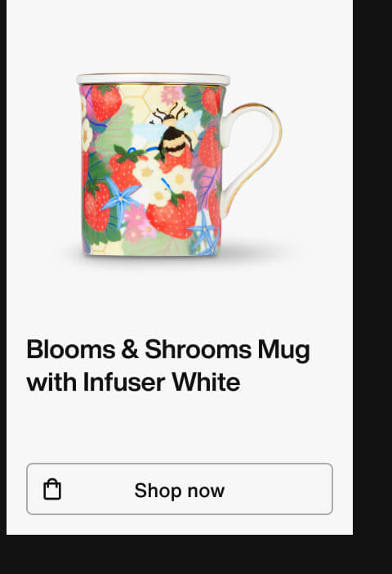Click the white lid on the mug
The width and height of the screenshot is (392, 574).
[x=153, y=78]
